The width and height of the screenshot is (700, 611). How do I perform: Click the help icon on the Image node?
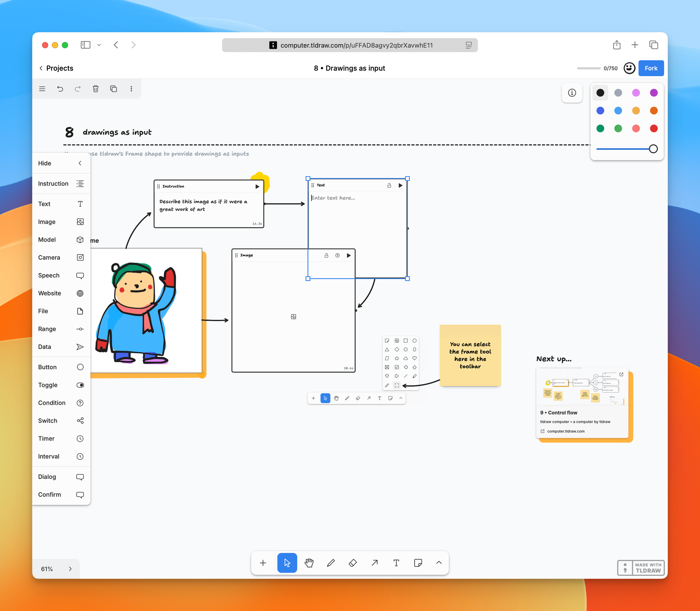[337, 256]
